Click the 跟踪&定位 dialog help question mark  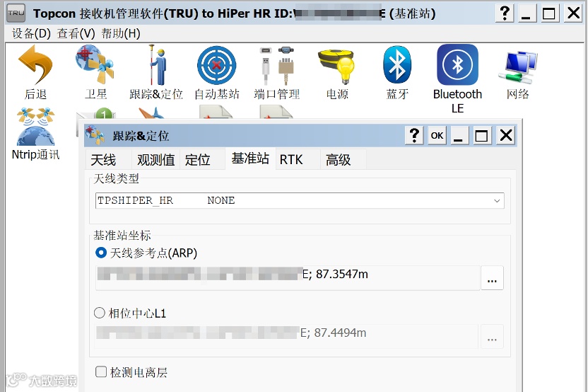coord(414,135)
